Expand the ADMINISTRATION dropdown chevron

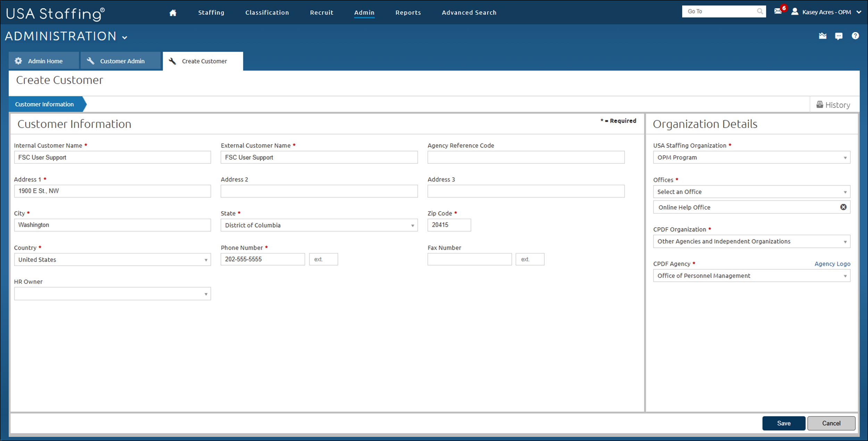(x=125, y=37)
